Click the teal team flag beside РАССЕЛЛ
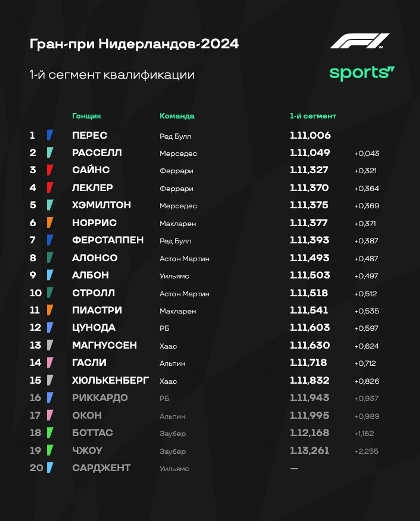420x521 pixels. pos(50,152)
